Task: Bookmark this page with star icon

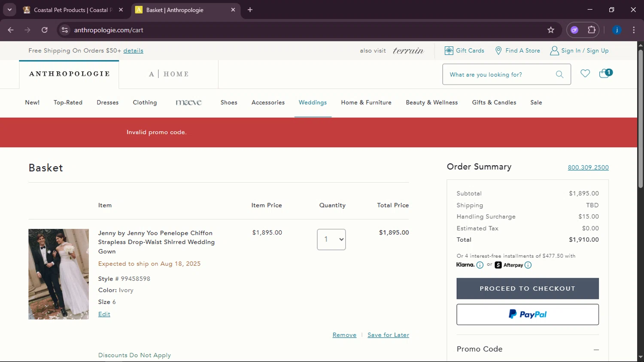Action: (x=551, y=30)
